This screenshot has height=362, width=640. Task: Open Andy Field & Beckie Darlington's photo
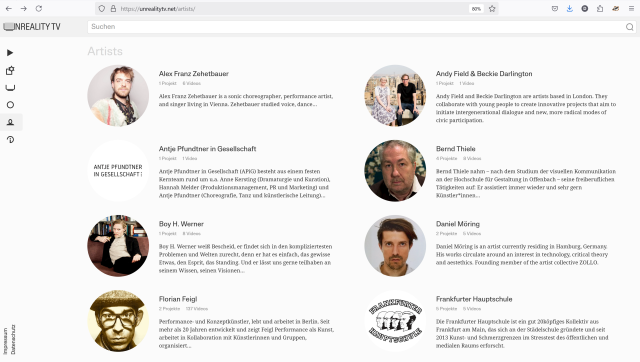click(395, 95)
